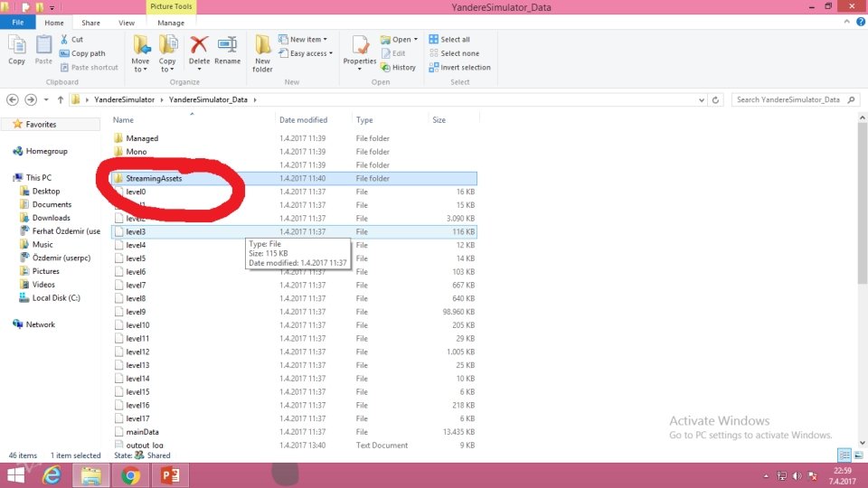The height and width of the screenshot is (488, 868).
Task: Open the Move to menu
Action: pos(141,53)
